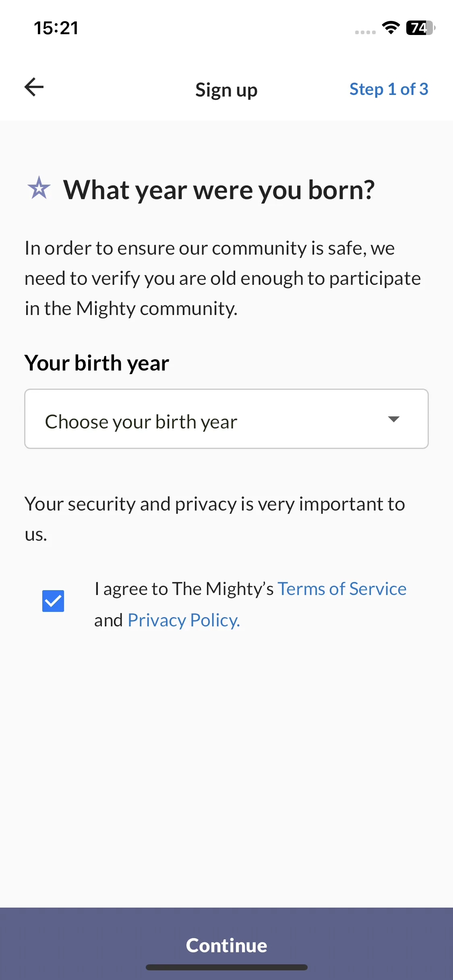Tap the battery level indicator
The image size is (453, 980).
[420, 27]
